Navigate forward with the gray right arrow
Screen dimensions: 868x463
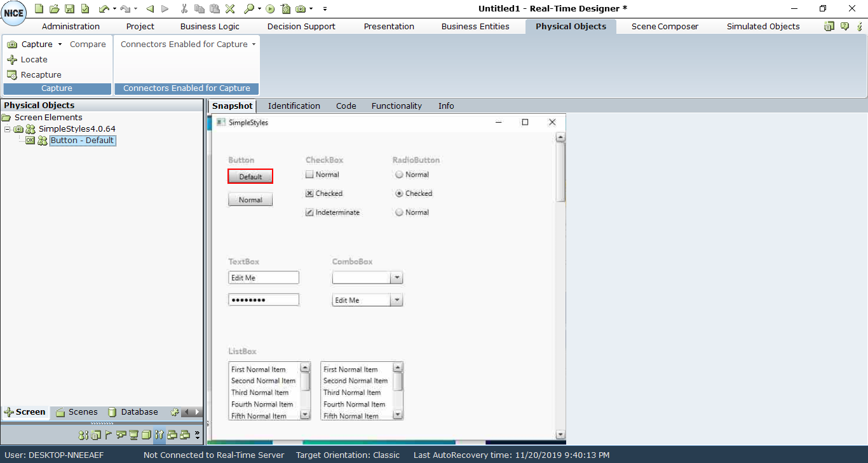165,8
